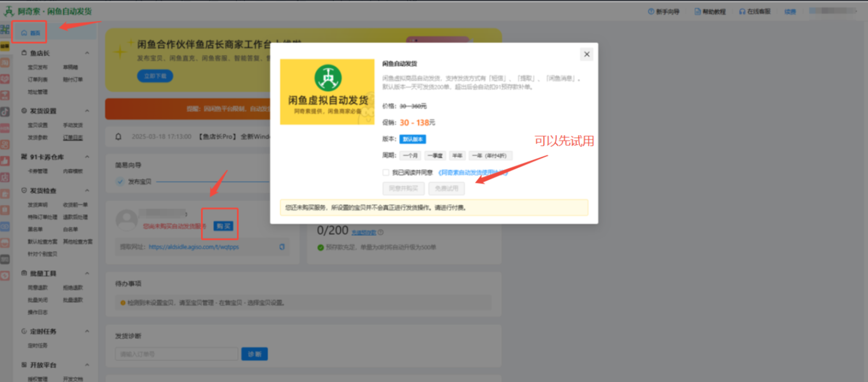Screen dimensions: 868x382
Task: Select the 一个月 period option
Action: pyautogui.click(x=410, y=156)
